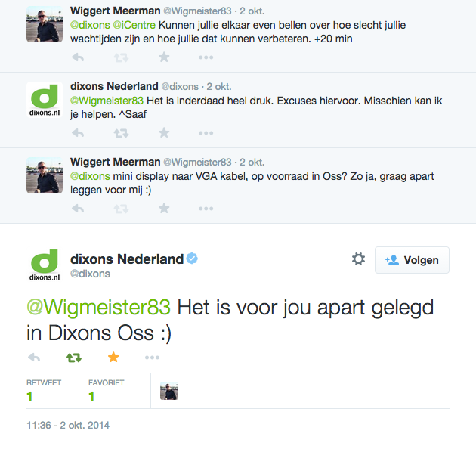
Task: Reply to the main 'apart gelegd' tweet
Action: pos(33,358)
